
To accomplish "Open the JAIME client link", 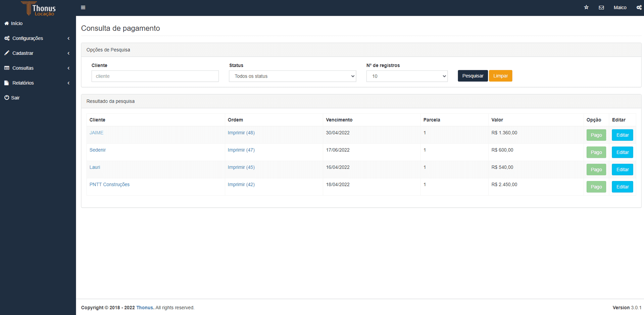I will [x=96, y=133].
